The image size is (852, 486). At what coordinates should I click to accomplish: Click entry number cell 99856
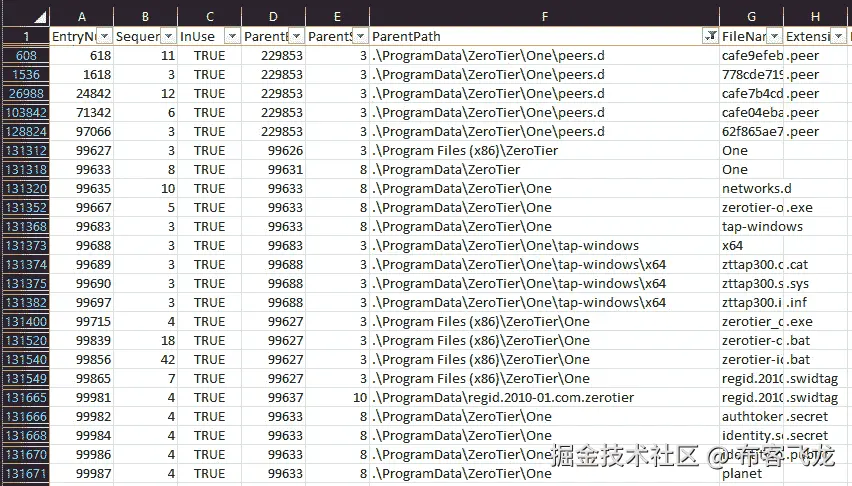pyautogui.click(x=82, y=359)
